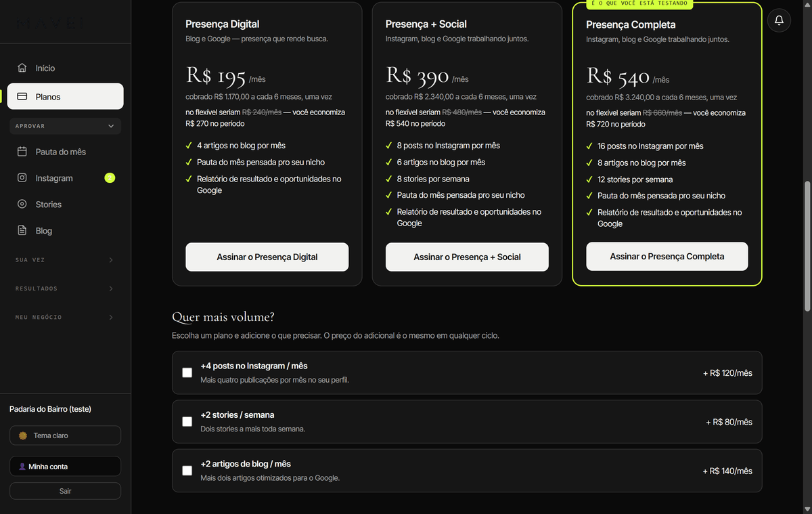This screenshot has width=812, height=514.
Task: Click the sun icon for Tema claro
Action: click(x=23, y=435)
